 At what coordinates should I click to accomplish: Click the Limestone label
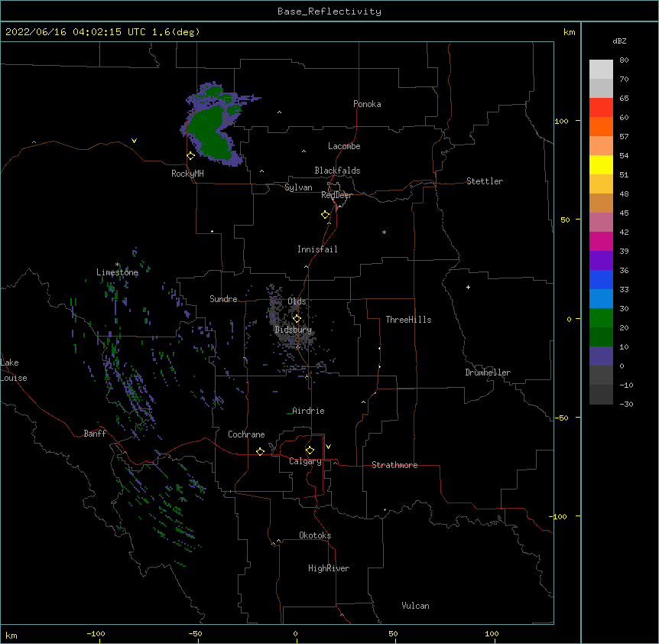117,272
